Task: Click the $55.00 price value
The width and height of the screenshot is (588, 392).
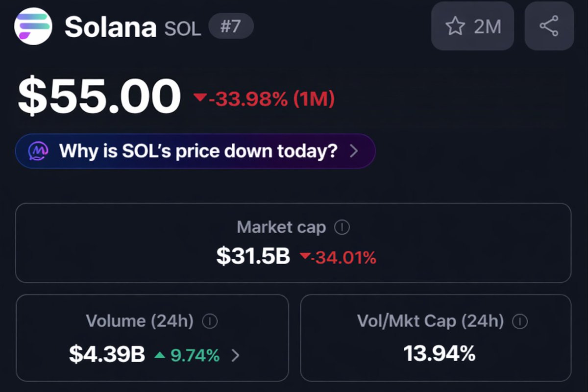Action: click(99, 97)
